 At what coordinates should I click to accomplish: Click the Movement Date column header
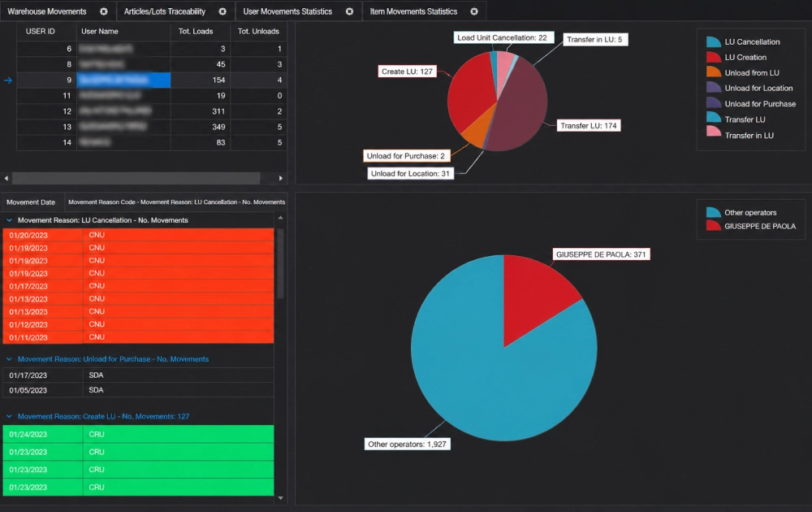(31, 202)
